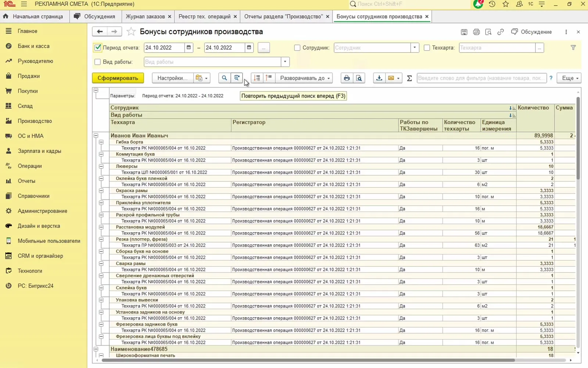Uncheck the Период отчета checkbox
Image resolution: width=588 pixels, height=368 pixels.
(98, 48)
